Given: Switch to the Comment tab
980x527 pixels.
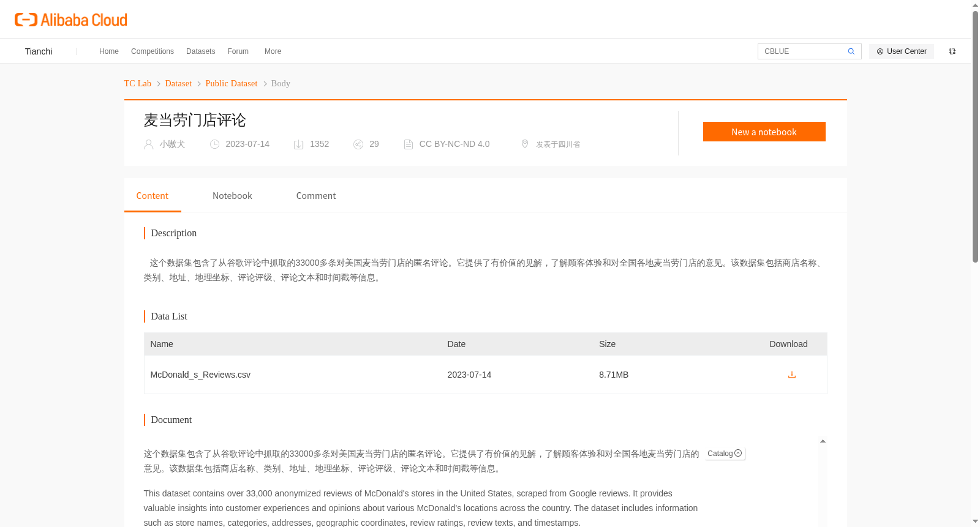Looking at the screenshot, I should click(x=316, y=196).
